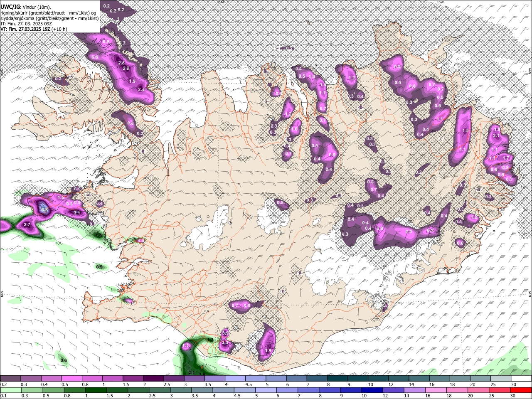532x399 pixels.
Task: Click the '15W' longitude label at top
Action: point(441,2)
